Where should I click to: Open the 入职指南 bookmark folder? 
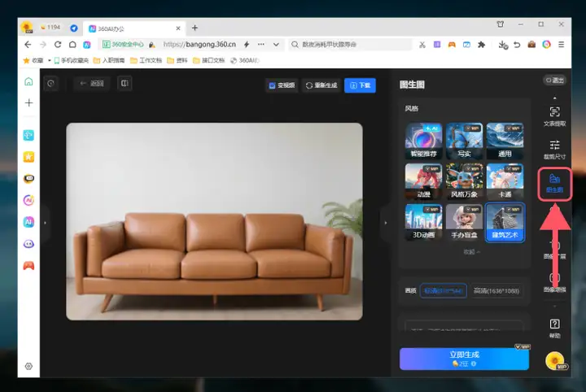coord(109,60)
